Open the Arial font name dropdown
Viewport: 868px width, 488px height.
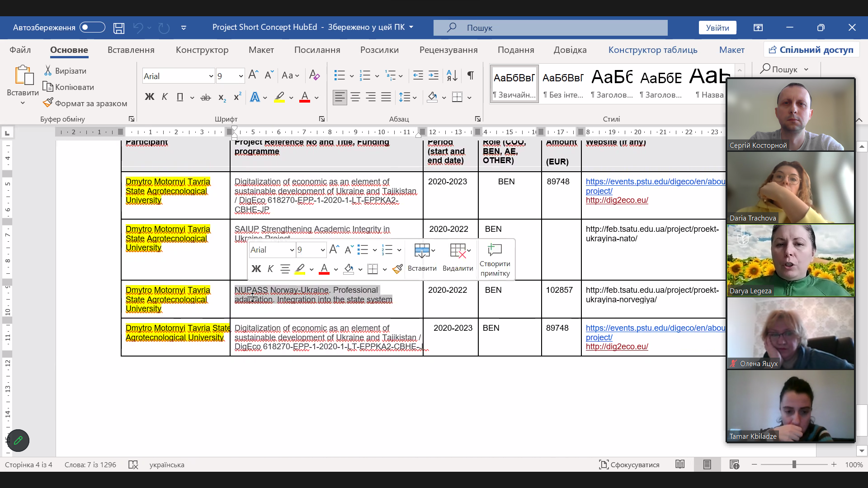pos(211,76)
